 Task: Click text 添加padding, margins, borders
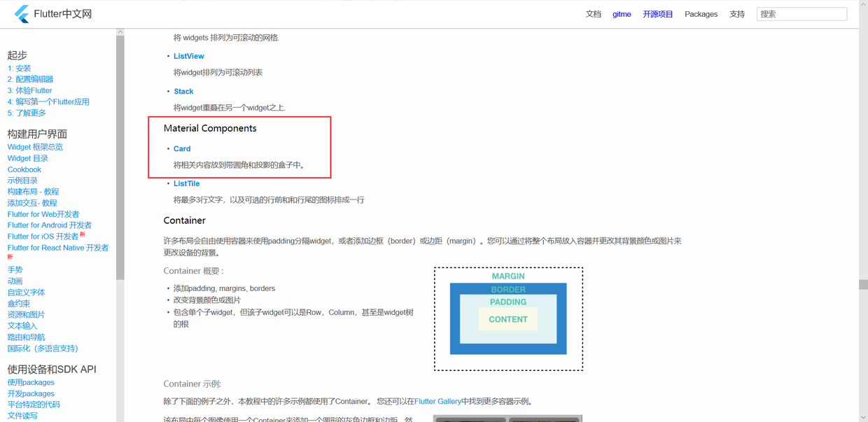point(224,288)
